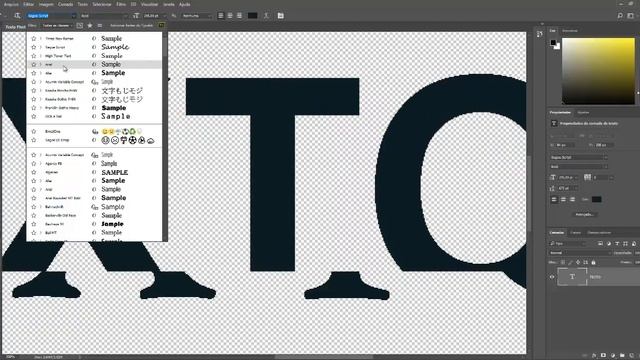
Task: Favorite Algerian with its star
Action: tap(34, 172)
